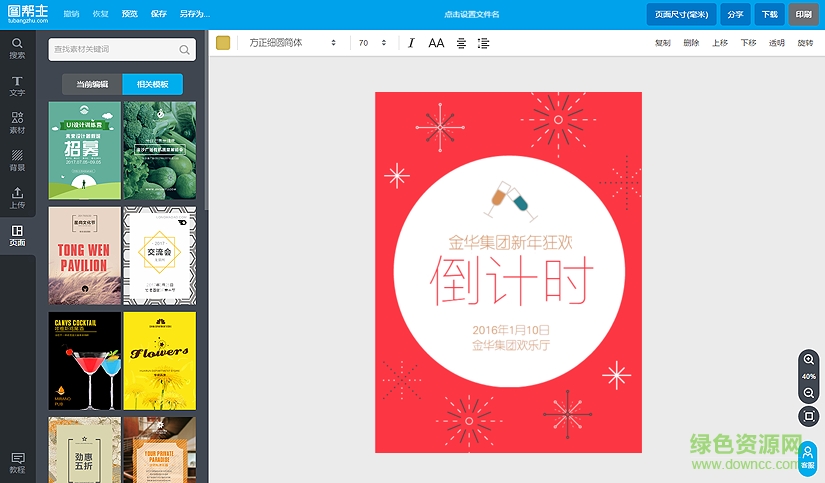Image resolution: width=825 pixels, height=483 pixels.
Task: Select the 文字 text tool
Action: [17, 85]
